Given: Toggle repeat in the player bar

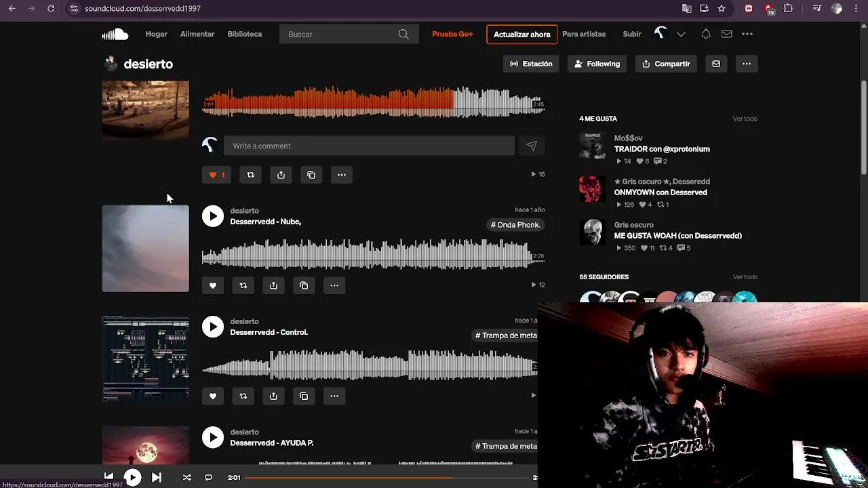Looking at the screenshot, I should point(208,477).
